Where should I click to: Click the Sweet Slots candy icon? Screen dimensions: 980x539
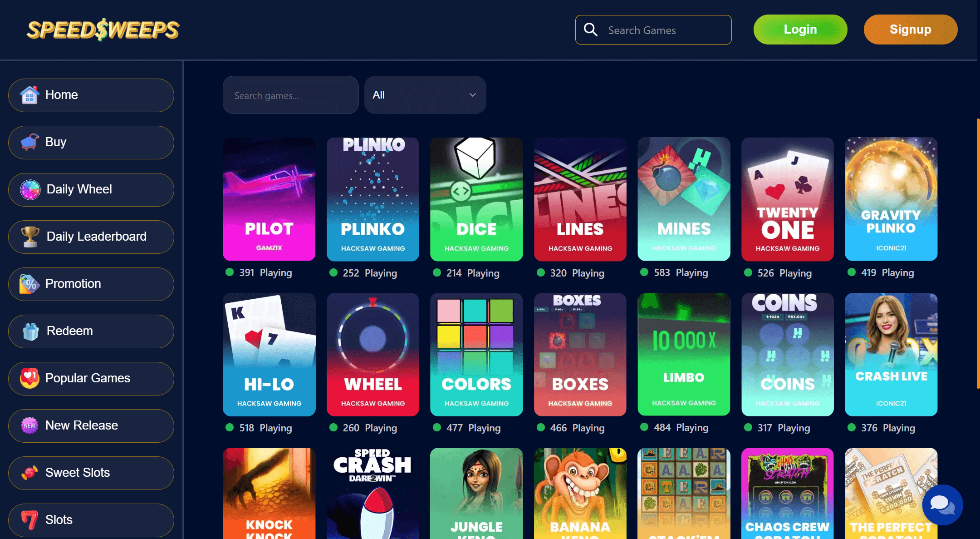point(29,473)
